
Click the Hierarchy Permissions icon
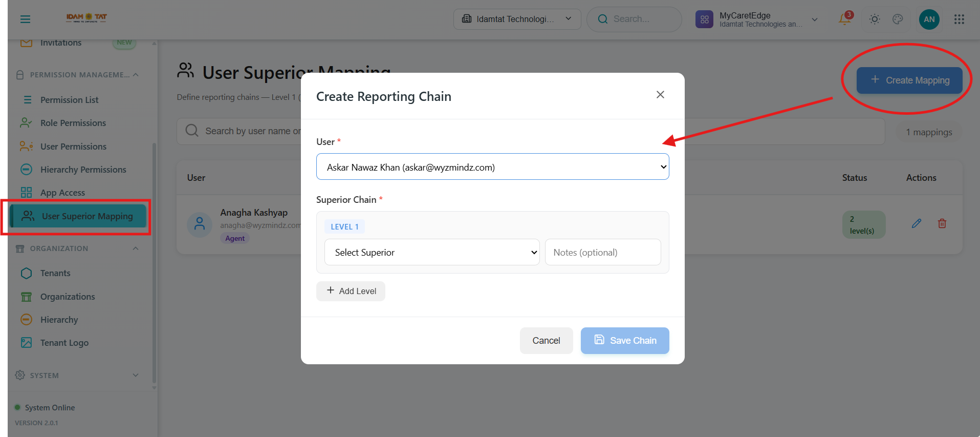(26, 170)
